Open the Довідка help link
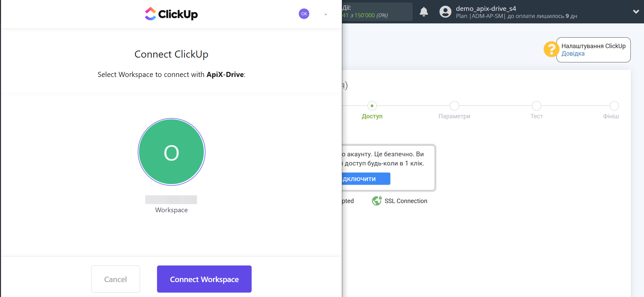644x297 pixels. pyautogui.click(x=573, y=54)
